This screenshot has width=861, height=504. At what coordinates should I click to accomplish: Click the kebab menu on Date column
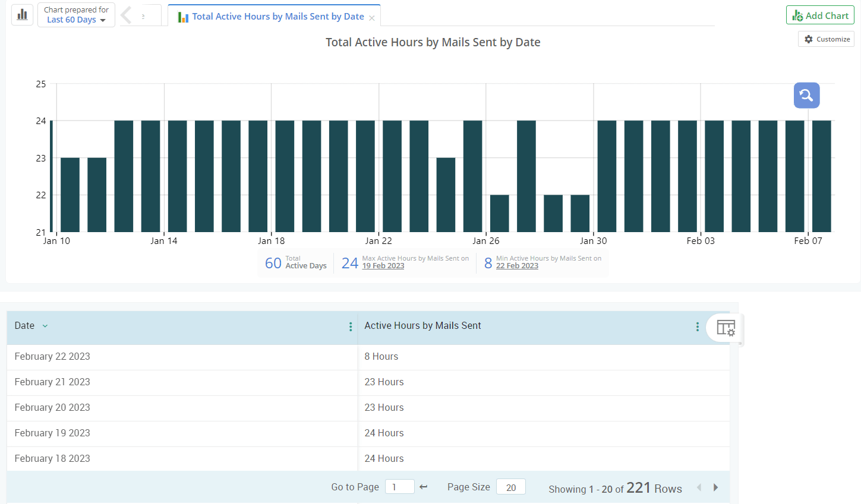(350, 327)
